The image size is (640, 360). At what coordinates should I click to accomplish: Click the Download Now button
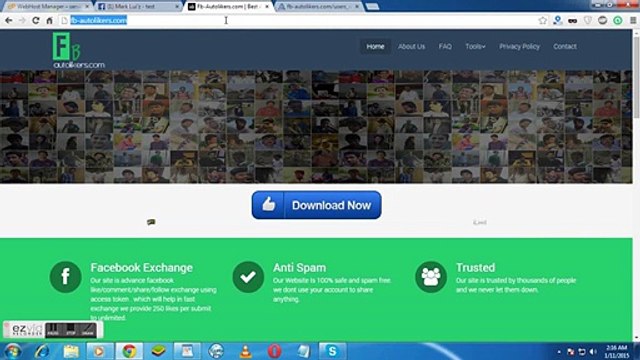pos(316,205)
